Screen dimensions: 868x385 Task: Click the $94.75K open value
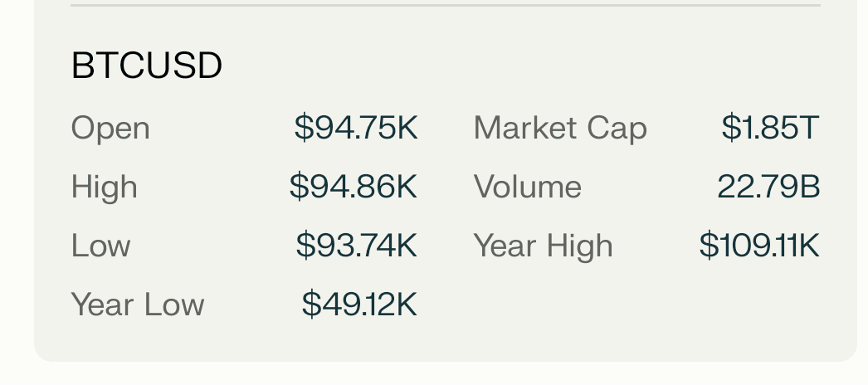tap(356, 127)
